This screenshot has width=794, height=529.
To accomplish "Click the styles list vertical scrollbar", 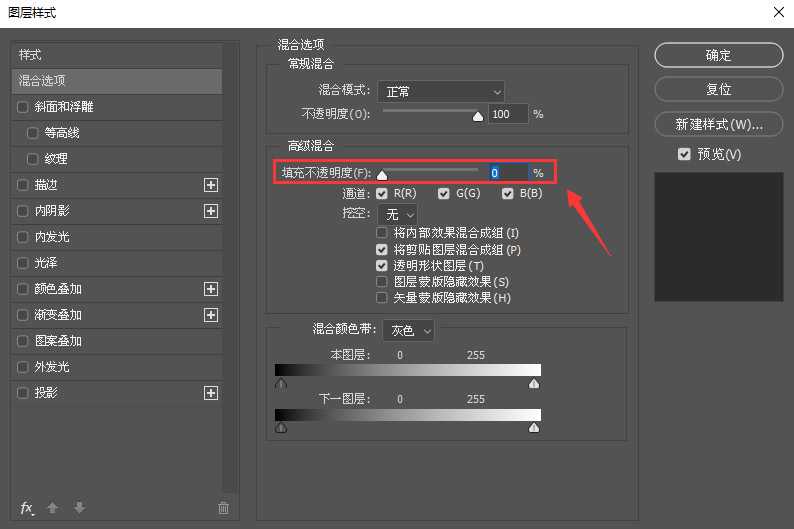I will pos(230,268).
